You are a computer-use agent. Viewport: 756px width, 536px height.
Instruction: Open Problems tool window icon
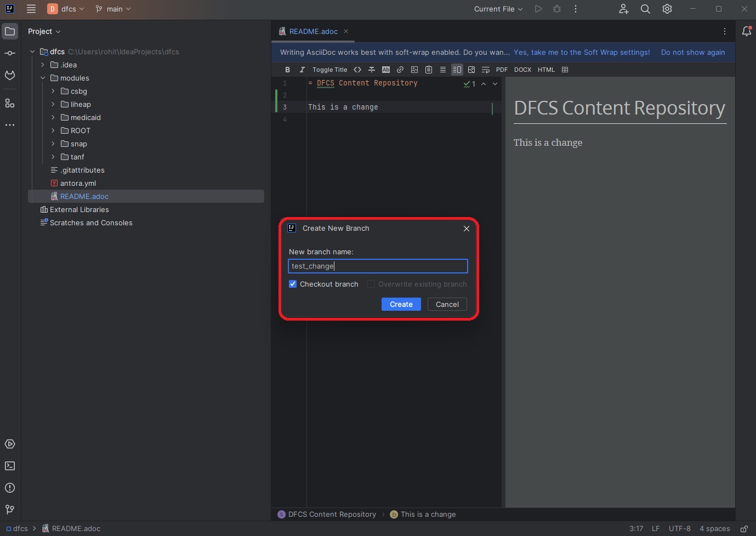(10, 488)
